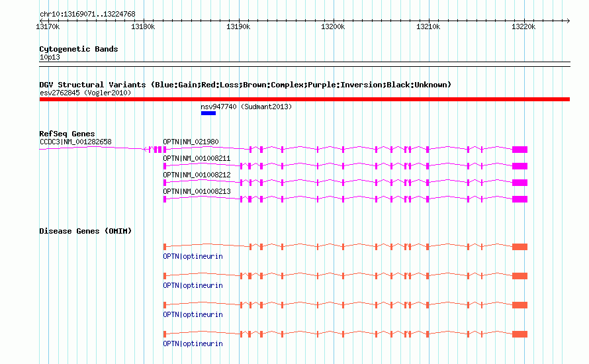Click the first orange OMIM OPTN gene glyph
This screenshot has height=364, width=589.
pyautogui.click(x=345, y=247)
